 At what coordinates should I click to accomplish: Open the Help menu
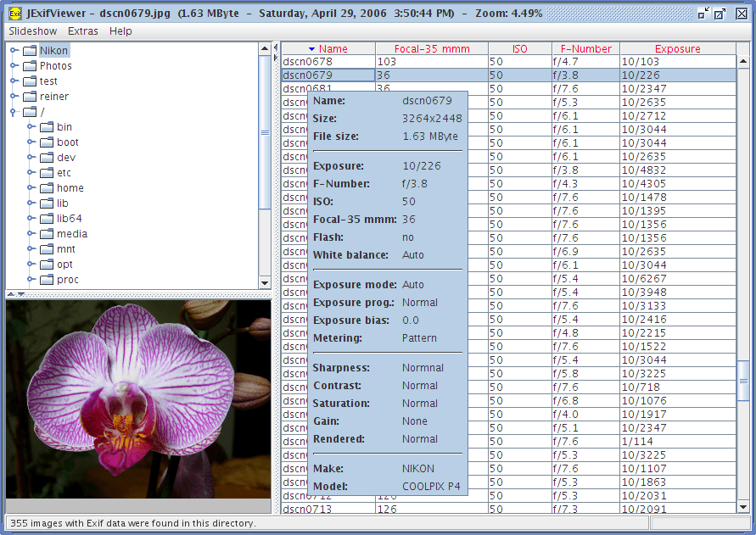point(120,31)
